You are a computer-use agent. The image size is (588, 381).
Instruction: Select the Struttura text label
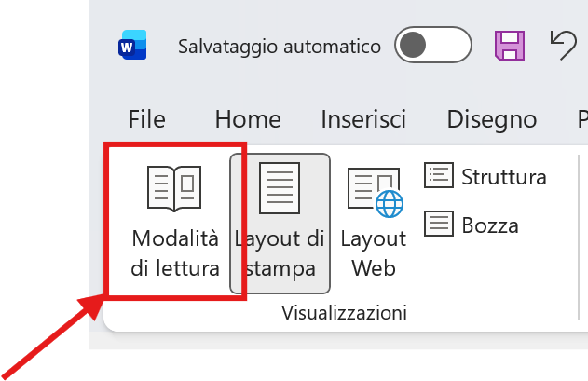click(503, 177)
